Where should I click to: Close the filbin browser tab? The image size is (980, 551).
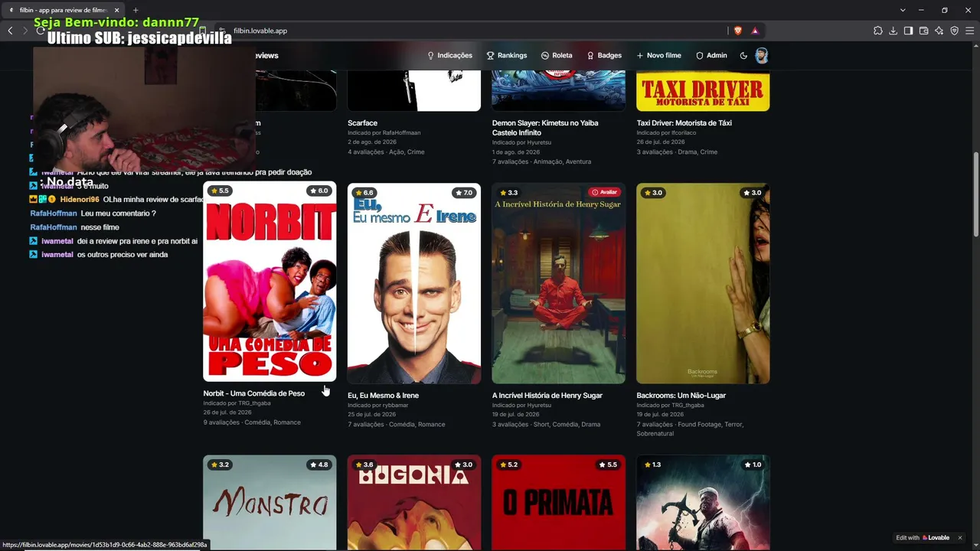tap(117, 10)
